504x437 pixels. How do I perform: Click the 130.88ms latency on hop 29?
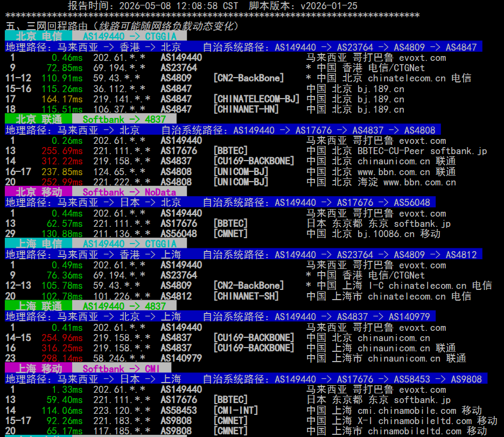click(62, 234)
